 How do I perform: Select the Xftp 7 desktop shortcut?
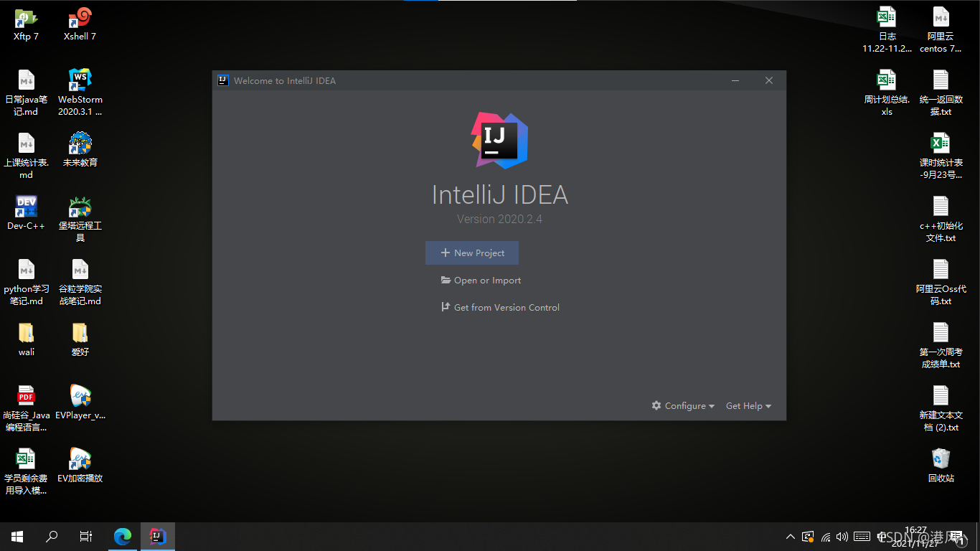(x=26, y=24)
